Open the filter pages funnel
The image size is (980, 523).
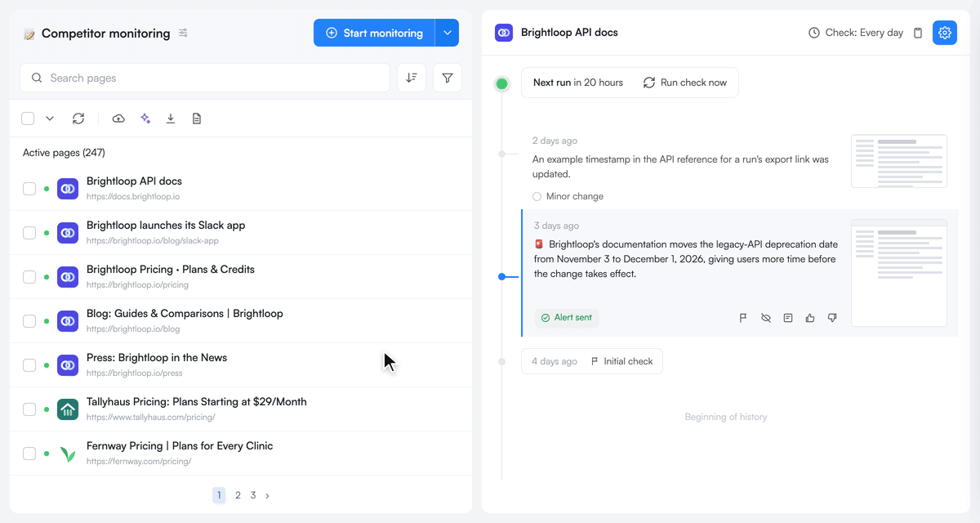448,78
